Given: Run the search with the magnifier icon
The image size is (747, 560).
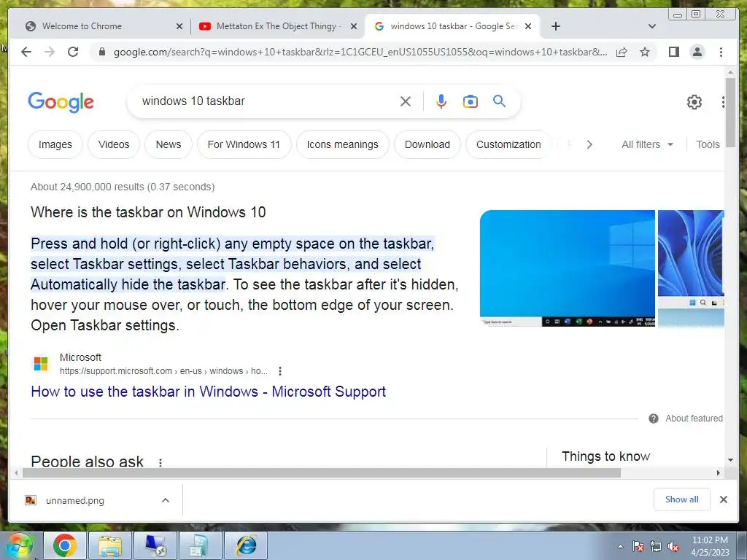Looking at the screenshot, I should 499,101.
